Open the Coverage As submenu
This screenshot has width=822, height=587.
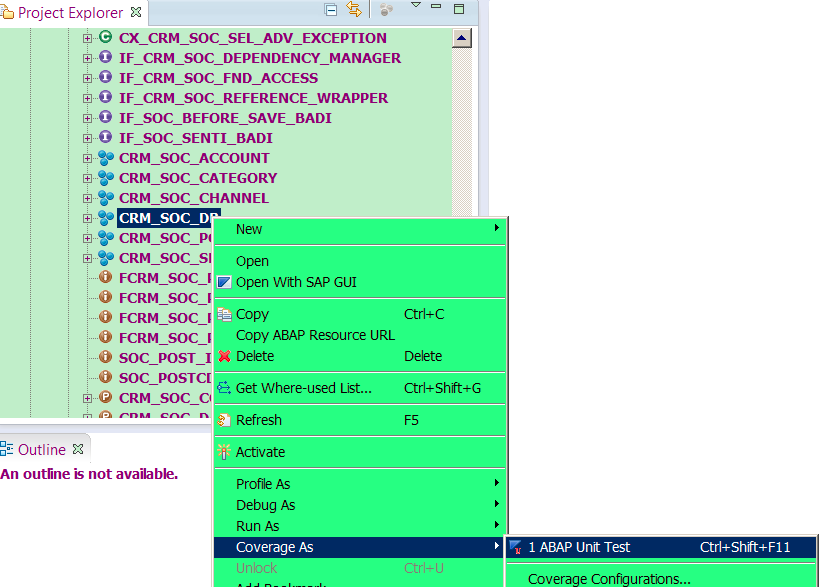pos(360,547)
